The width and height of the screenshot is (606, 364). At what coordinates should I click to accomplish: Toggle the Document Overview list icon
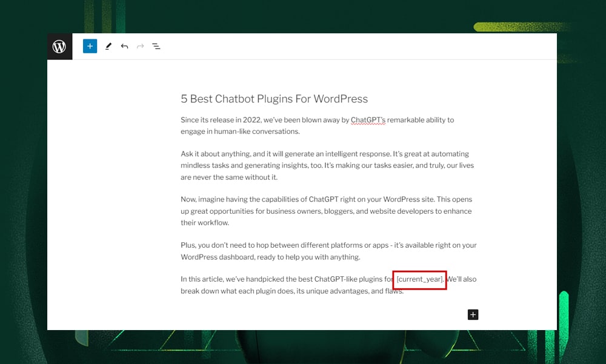click(156, 46)
